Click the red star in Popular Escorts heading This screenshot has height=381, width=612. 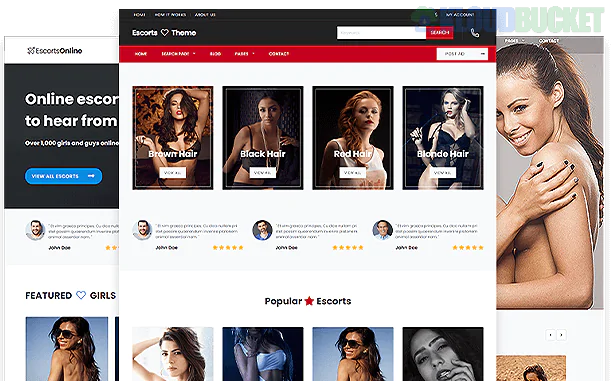click(309, 301)
